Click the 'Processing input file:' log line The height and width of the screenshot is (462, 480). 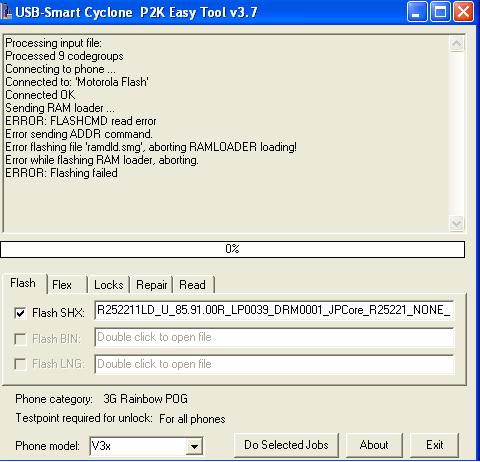[53, 43]
